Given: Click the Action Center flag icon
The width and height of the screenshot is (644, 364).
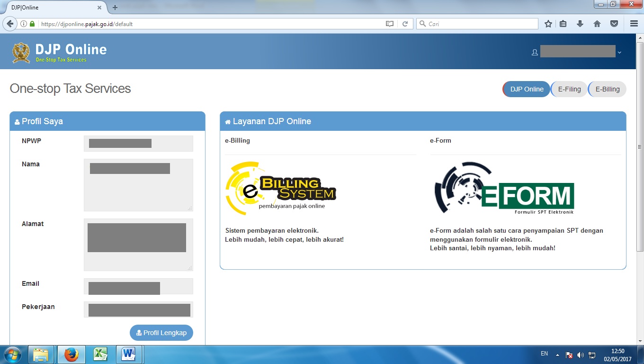Looking at the screenshot, I should click(570, 355).
